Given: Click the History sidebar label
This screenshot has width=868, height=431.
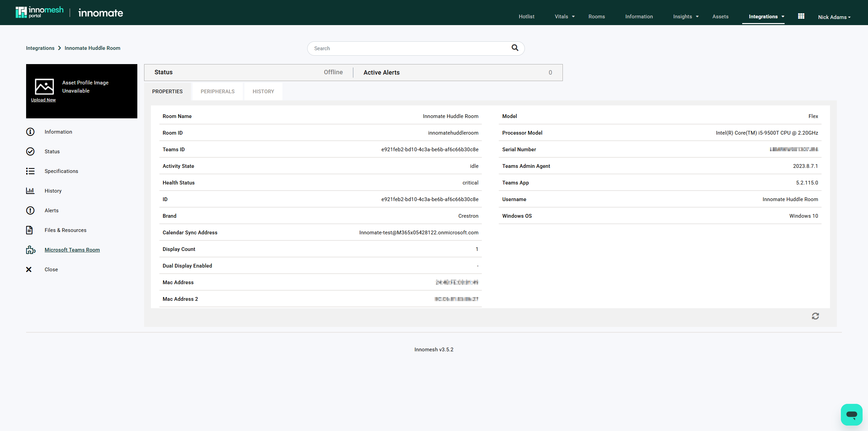Looking at the screenshot, I should pos(53,191).
